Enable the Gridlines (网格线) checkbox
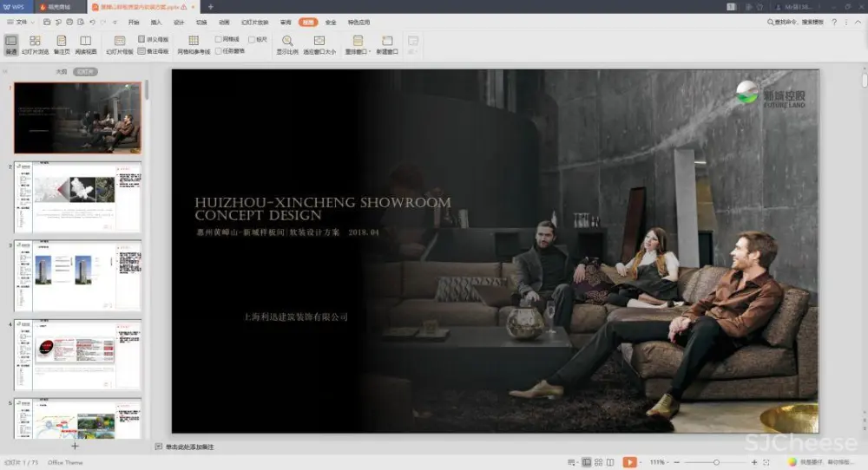This screenshot has height=470, width=868. [x=219, y=40]
